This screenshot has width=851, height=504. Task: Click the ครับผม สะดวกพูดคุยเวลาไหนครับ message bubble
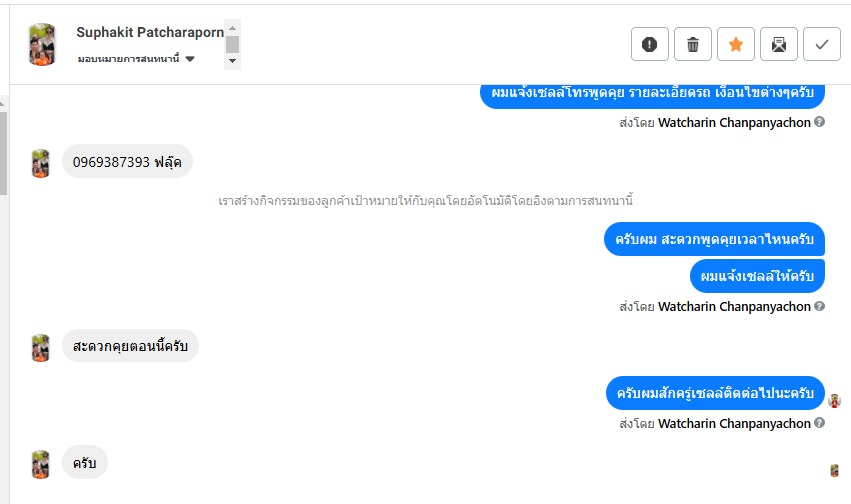[714, 240]
